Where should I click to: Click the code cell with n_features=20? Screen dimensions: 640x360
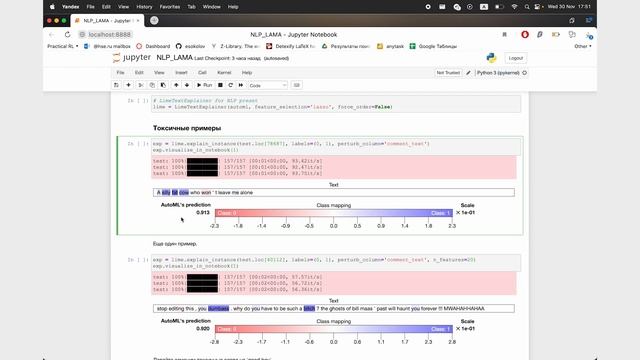pos(336,263)
